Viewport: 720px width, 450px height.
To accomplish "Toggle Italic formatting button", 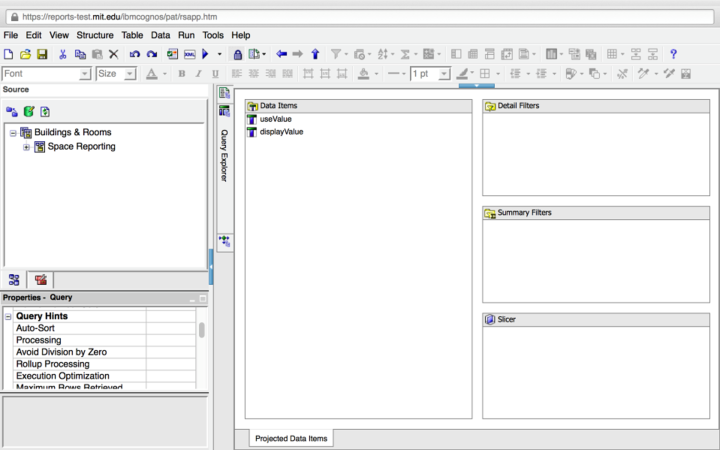I will tap(197, 74).
